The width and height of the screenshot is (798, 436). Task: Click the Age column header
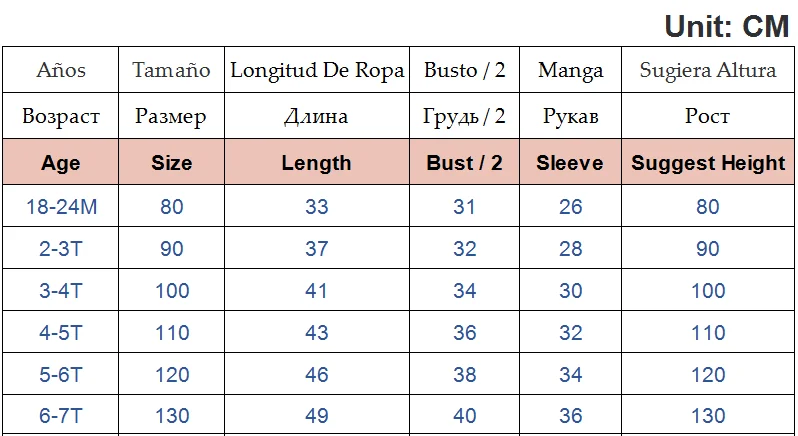[x=61, y=163]
